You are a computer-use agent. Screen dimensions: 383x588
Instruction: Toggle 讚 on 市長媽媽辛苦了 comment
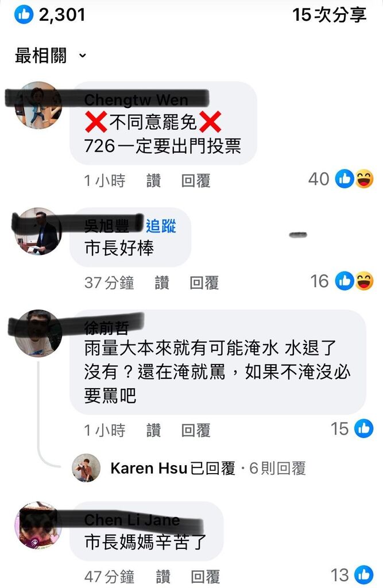163,577
